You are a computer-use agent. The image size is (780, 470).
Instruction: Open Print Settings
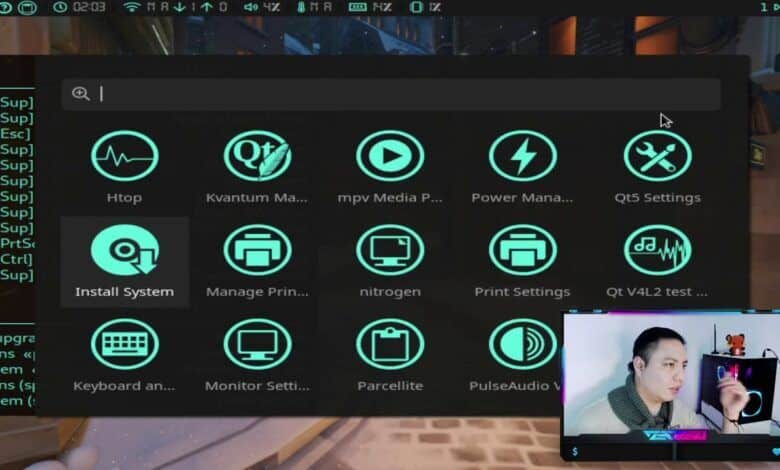pos(522,262)
